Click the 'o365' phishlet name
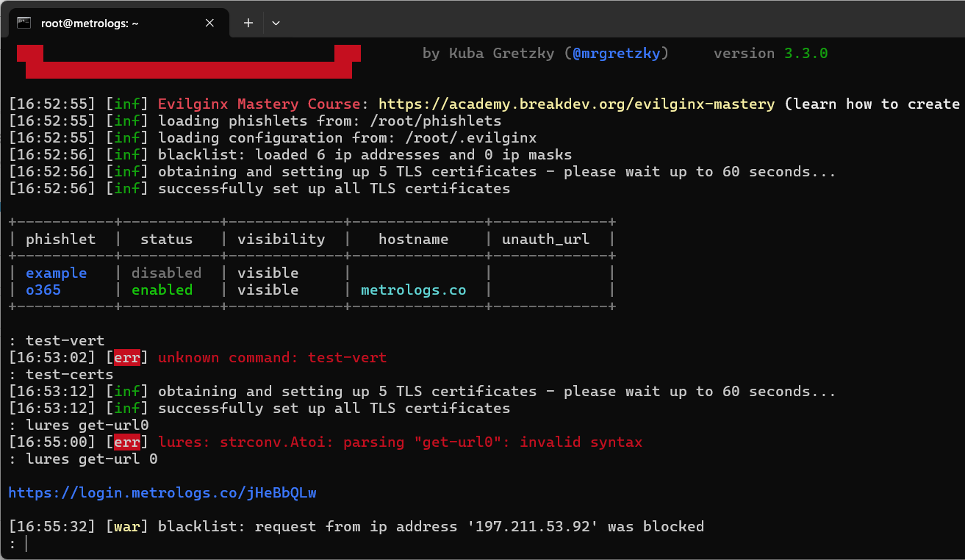The image size is (965, 560). pos(43,290)
